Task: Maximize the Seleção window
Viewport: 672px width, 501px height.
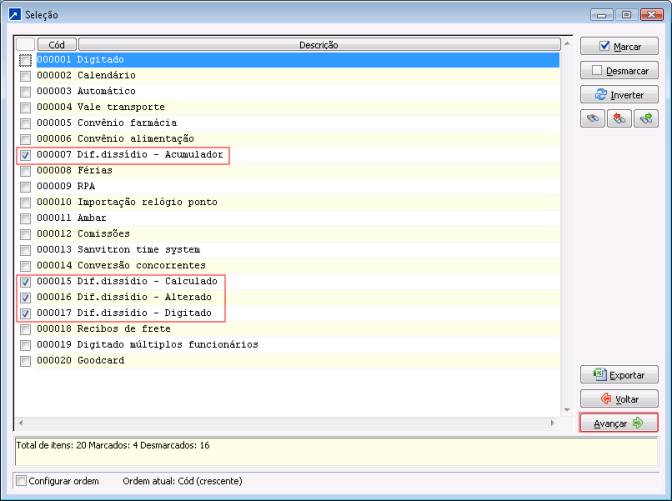Action: click(626, 15)
